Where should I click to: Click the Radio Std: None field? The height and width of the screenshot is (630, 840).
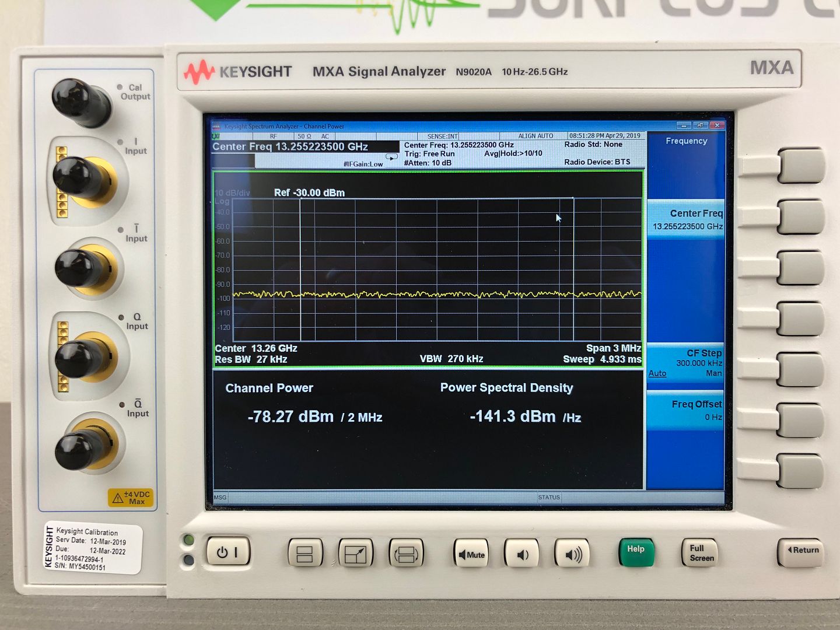coord(593,145)
